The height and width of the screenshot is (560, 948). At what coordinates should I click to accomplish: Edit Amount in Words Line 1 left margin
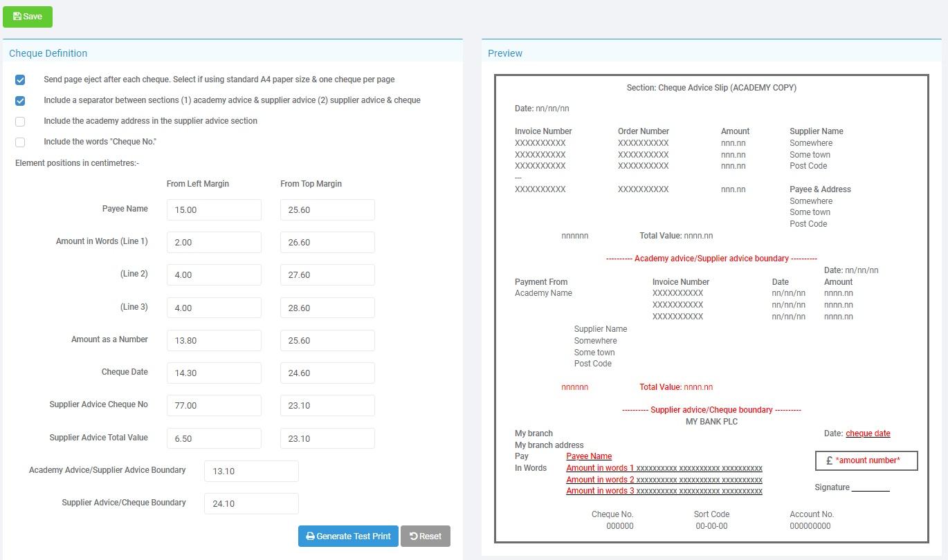214,243
